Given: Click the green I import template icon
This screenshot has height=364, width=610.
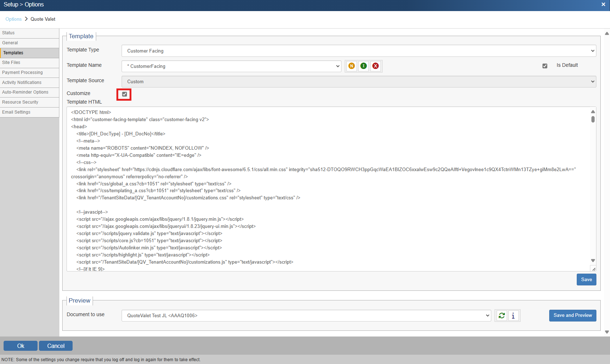Looking at the screenshot, I should tap(364, 66).
